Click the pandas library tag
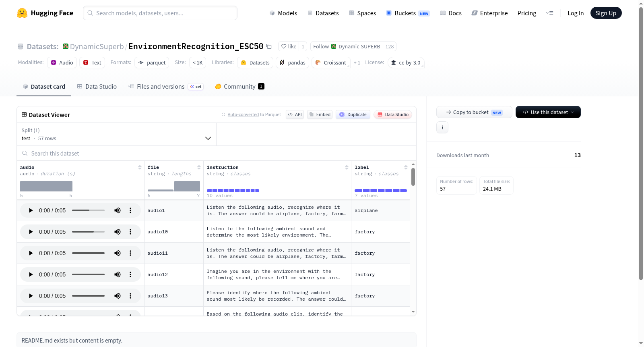The image size is (644, 347). (x=293, y=62)
